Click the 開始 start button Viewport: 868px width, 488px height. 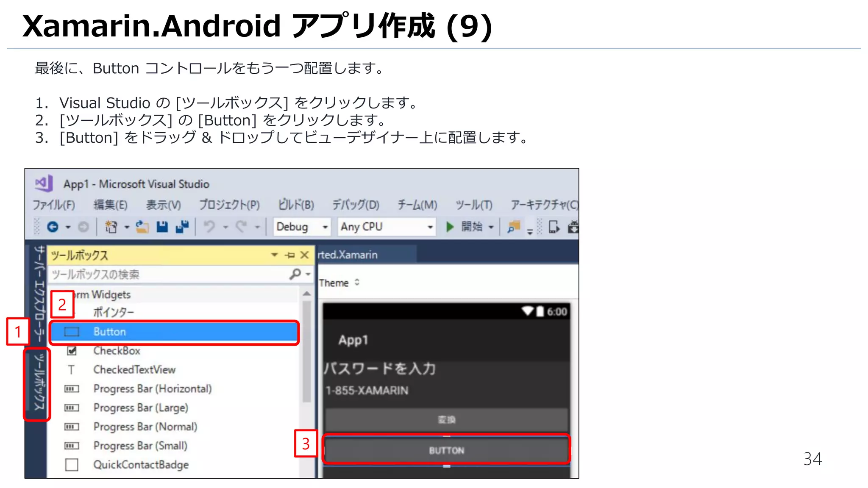point(470,227)
